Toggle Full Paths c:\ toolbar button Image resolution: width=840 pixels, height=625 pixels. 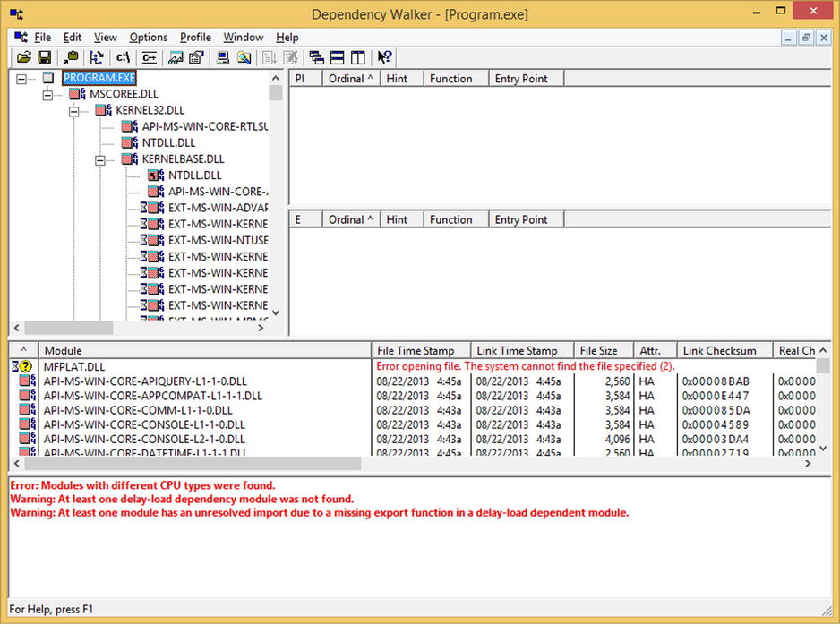tap(123, 57)
